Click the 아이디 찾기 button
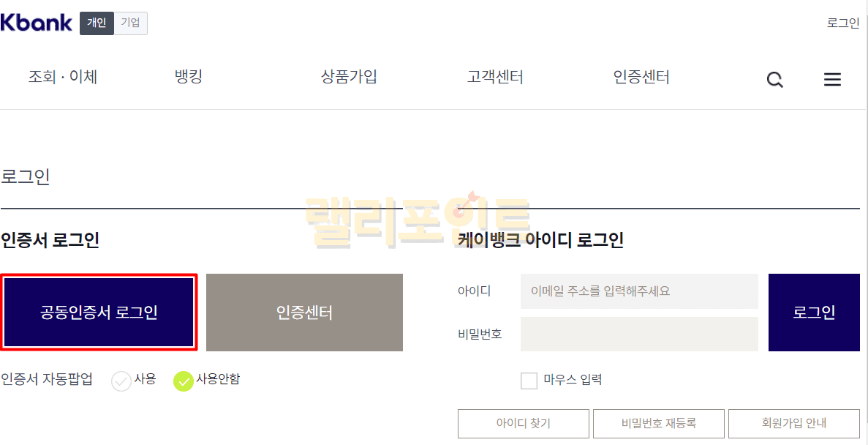868x445 pixels. click(523, 423)
